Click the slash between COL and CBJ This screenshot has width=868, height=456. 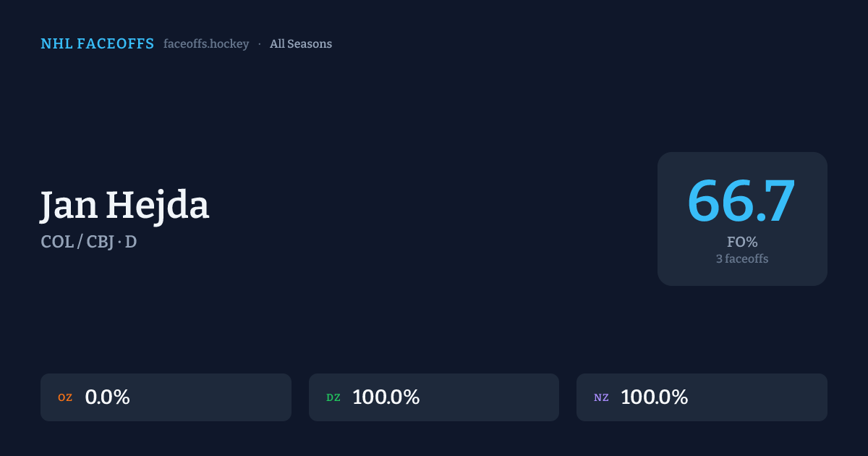pyautogui.click(x=80, y=242)
